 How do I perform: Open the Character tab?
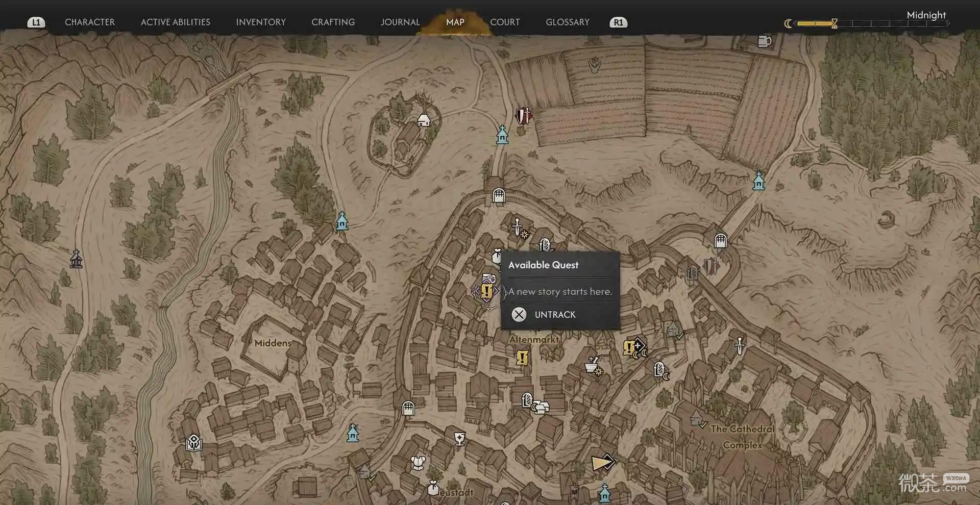point(90,22)
